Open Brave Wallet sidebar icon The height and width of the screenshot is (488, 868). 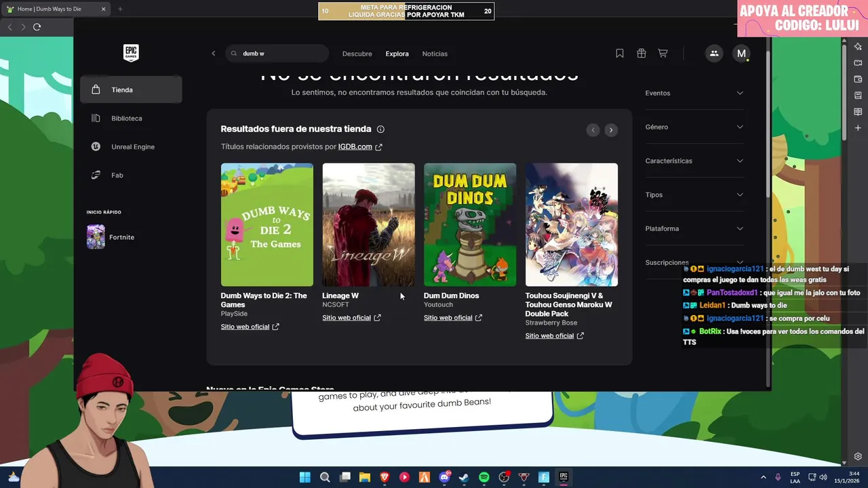[x=858, y=79]
